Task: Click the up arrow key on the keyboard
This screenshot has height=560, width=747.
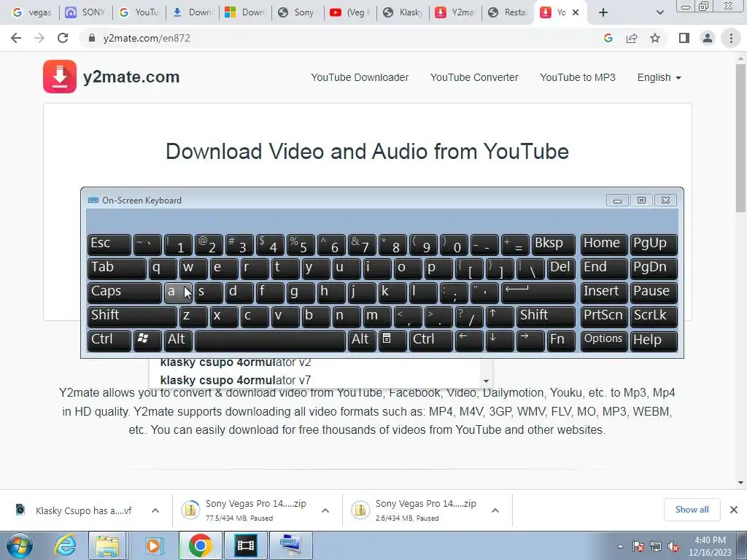Action: (499, 316)
